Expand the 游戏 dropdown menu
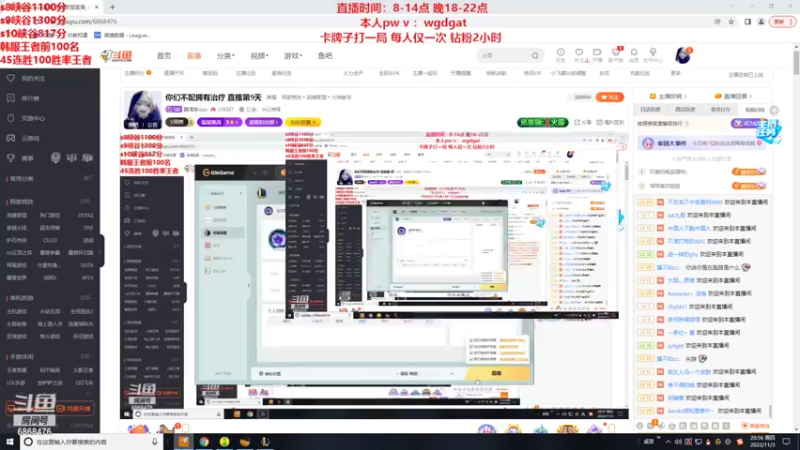800x450 pixels. tap(293, 56)
